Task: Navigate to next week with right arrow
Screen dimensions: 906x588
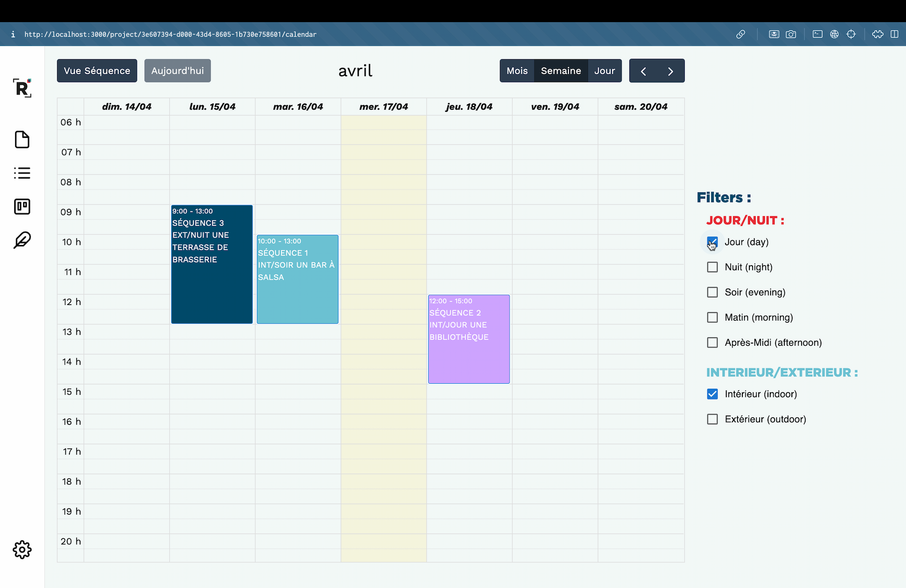Action: 671,71
